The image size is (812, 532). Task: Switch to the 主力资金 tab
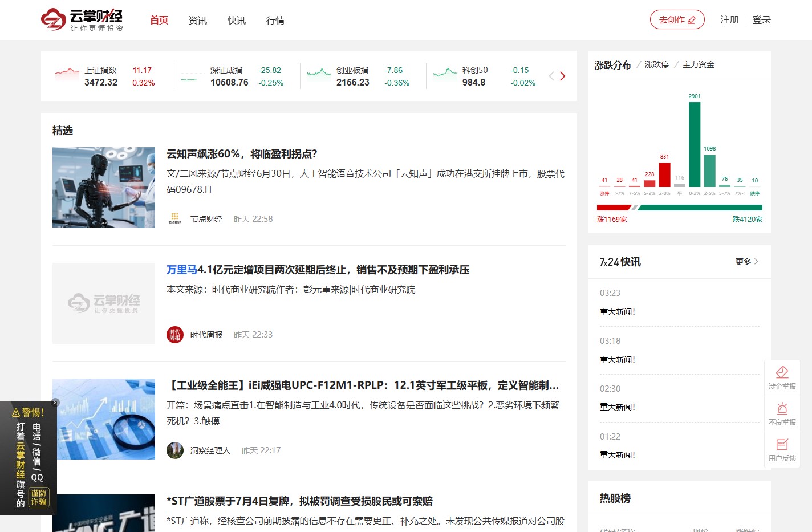[699, 64]
